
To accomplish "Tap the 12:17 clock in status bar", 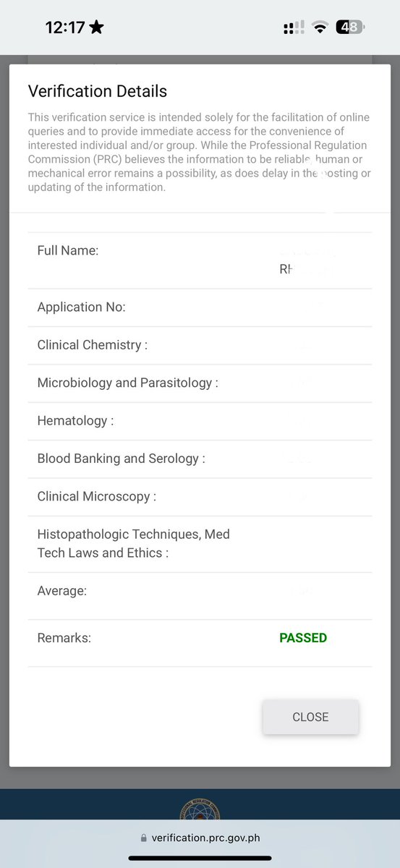I will [65, 27].
